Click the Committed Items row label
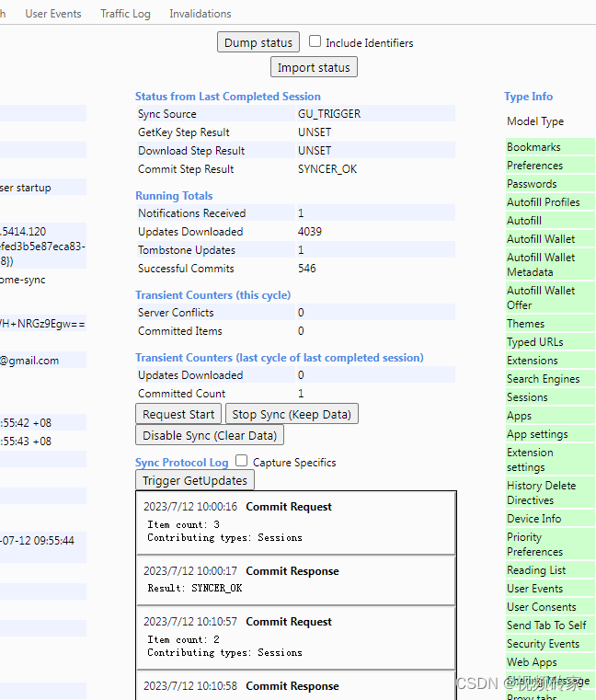The width and height of the screenshot is (596, 700). click(x=180, y=331)
